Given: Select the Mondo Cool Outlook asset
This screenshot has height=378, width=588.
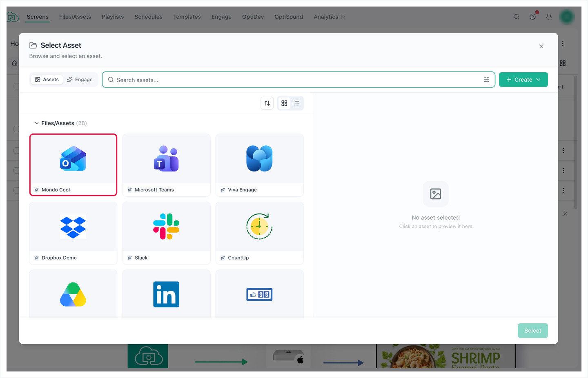Looking at the screenshot, I should pos(73,165).
